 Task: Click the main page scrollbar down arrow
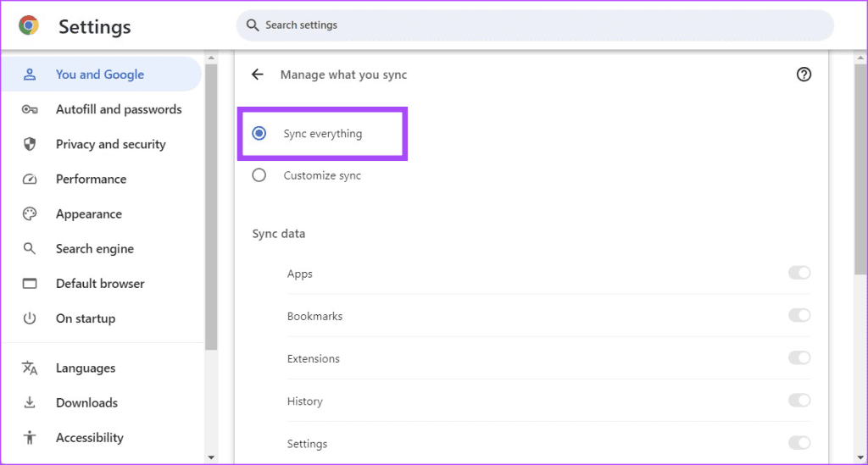pyautogui.click(x=860, y=457)
